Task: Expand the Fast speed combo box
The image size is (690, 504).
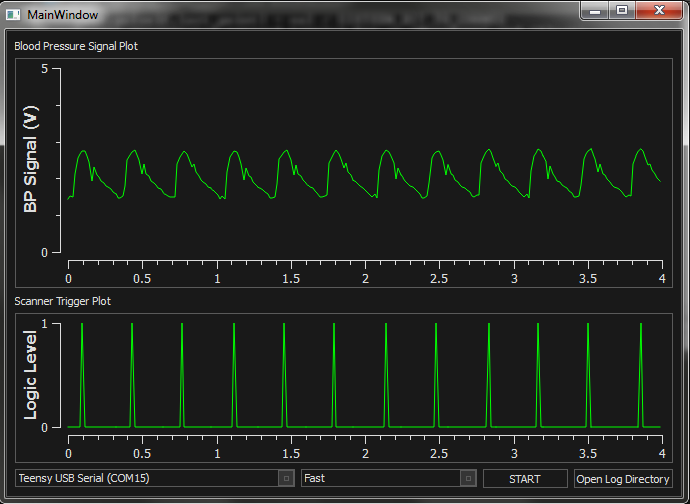Action: point(389,478)
